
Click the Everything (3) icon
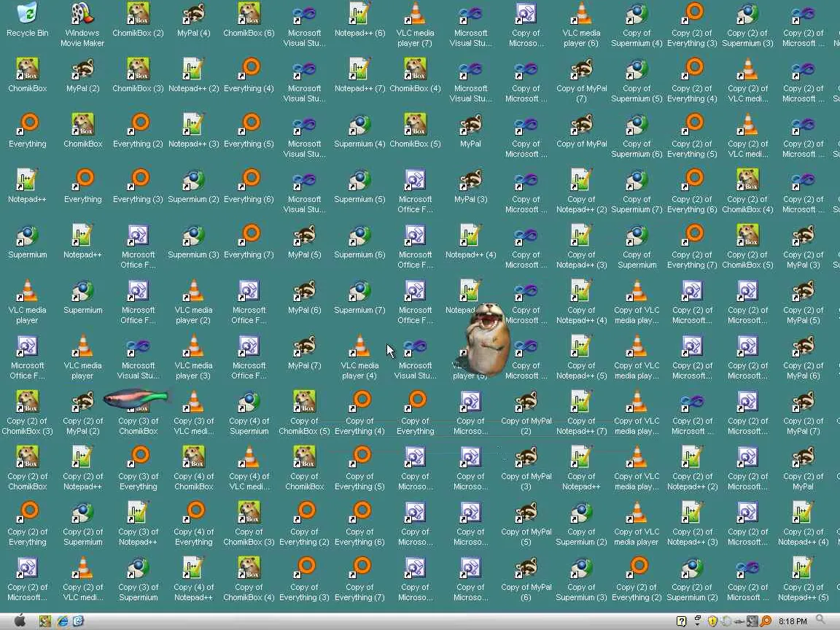click(139, 187)
